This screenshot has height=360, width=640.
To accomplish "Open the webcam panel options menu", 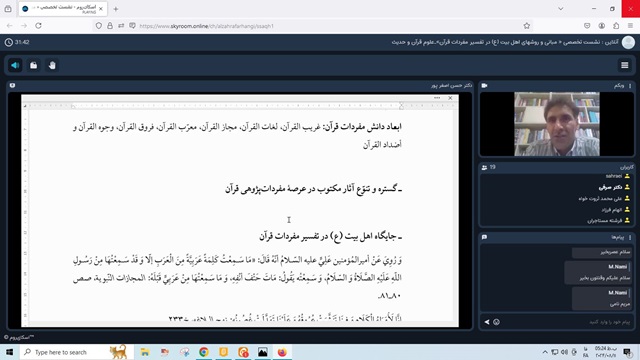I will 630,86.
